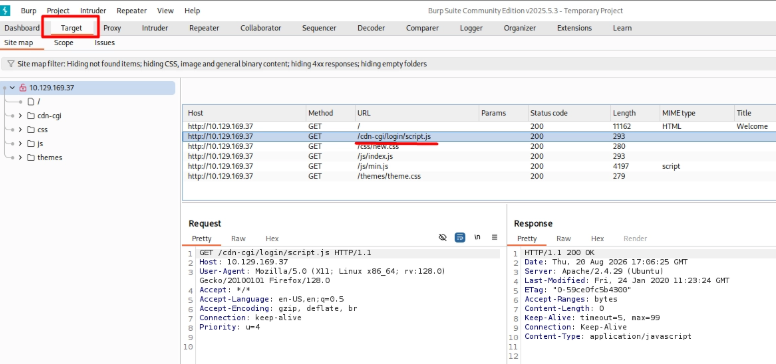Sort table by Status code column header
776x364 pixels.
pyautogui.click(x=568, y=113)
